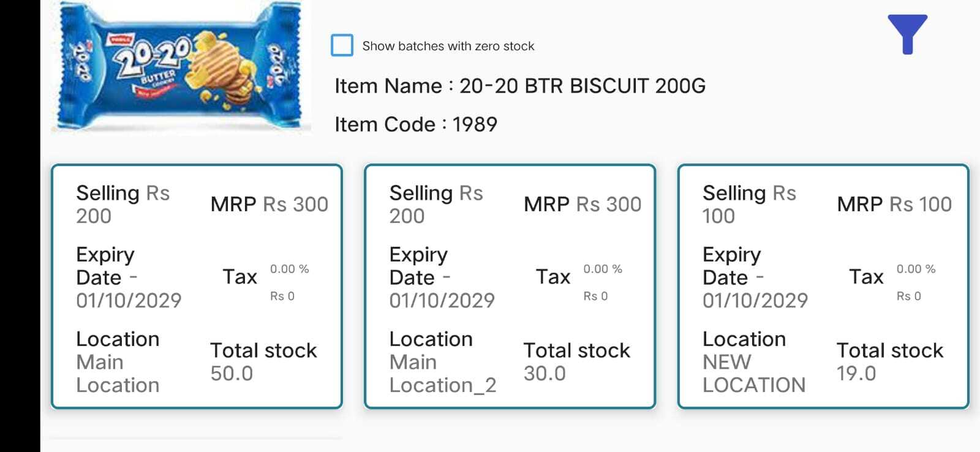
Task: Click the Item Code 1989 text
Action: tap(415, 124)
